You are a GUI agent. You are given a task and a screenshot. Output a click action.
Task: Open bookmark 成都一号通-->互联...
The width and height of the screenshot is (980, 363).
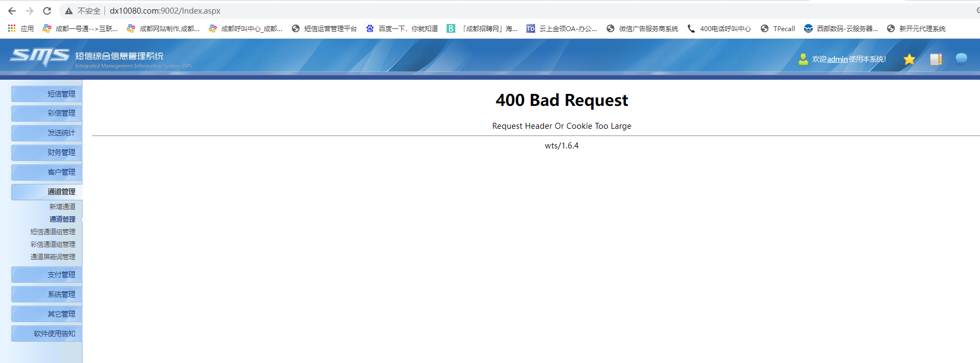80,28
